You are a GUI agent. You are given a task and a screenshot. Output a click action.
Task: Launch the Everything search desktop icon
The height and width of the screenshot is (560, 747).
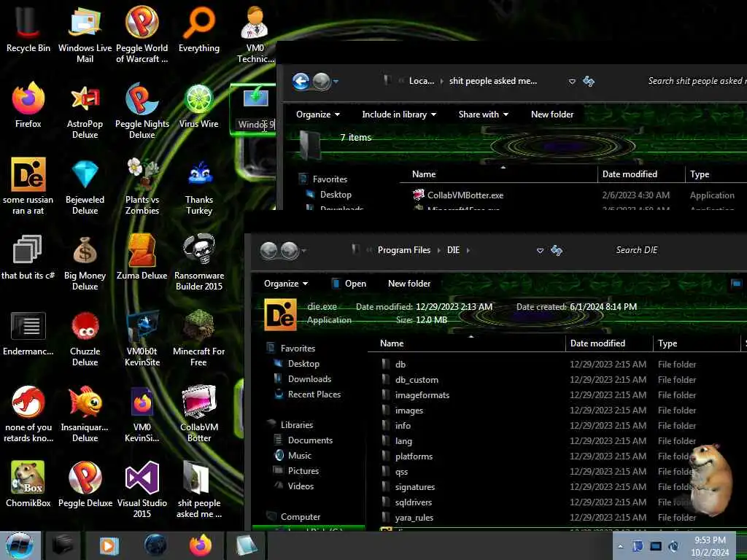click(x=199, y=28)
